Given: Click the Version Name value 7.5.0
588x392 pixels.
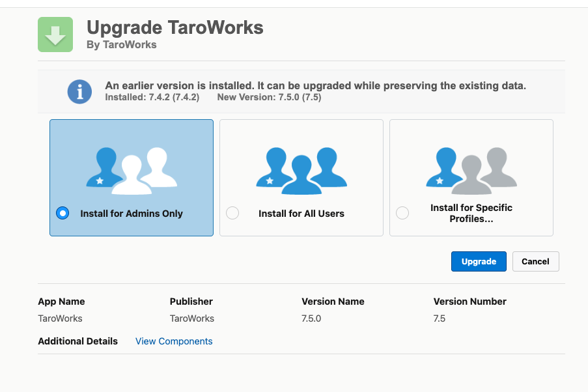Looking at the screenshot, I should [311, 318].
